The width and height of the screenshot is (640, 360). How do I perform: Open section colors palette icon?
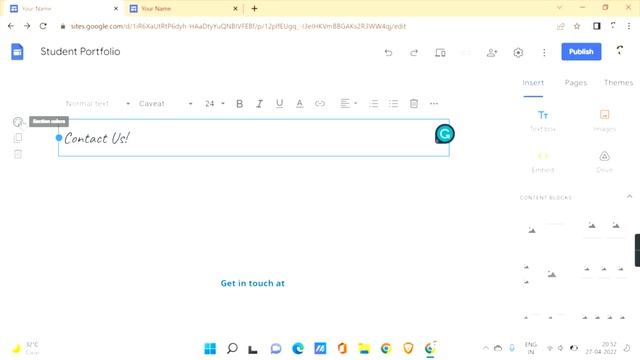click(18, 122)
